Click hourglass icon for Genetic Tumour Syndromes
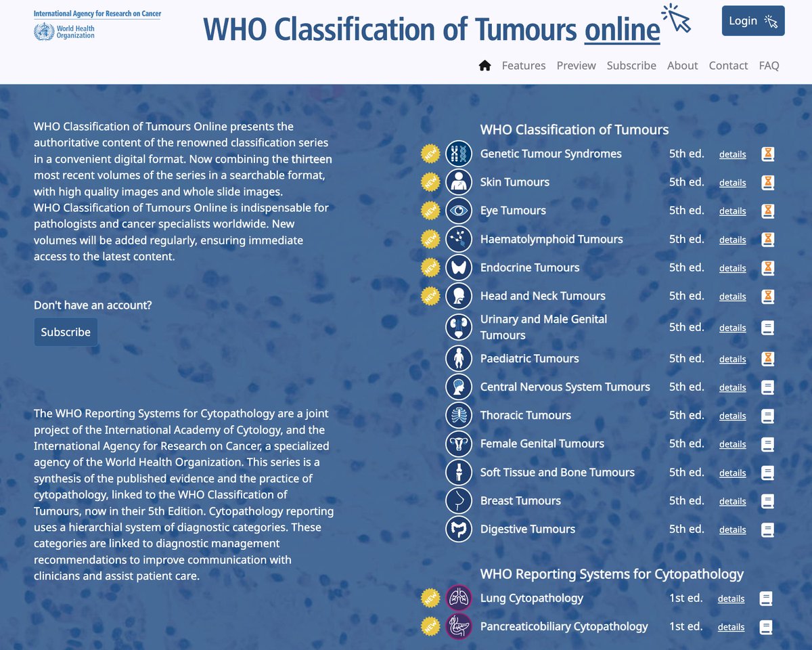Viewport: 812px width, 650px height. pos(767,154)
